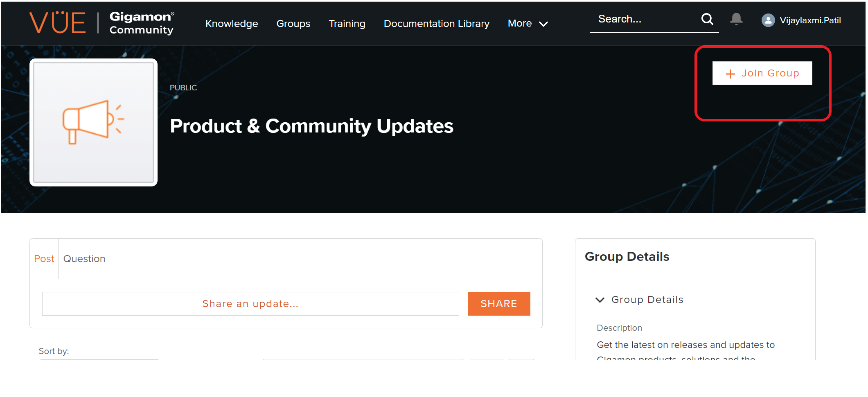868x397 pixels.
Task: Click the Description label in Group Details
Action: [x=619, y=328]
